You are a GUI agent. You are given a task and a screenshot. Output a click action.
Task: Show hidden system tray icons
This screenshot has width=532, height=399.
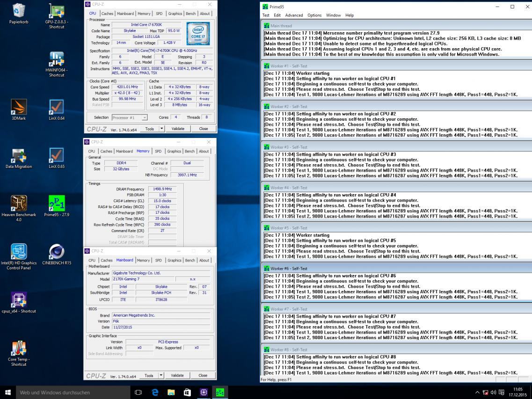pos(477,392)
